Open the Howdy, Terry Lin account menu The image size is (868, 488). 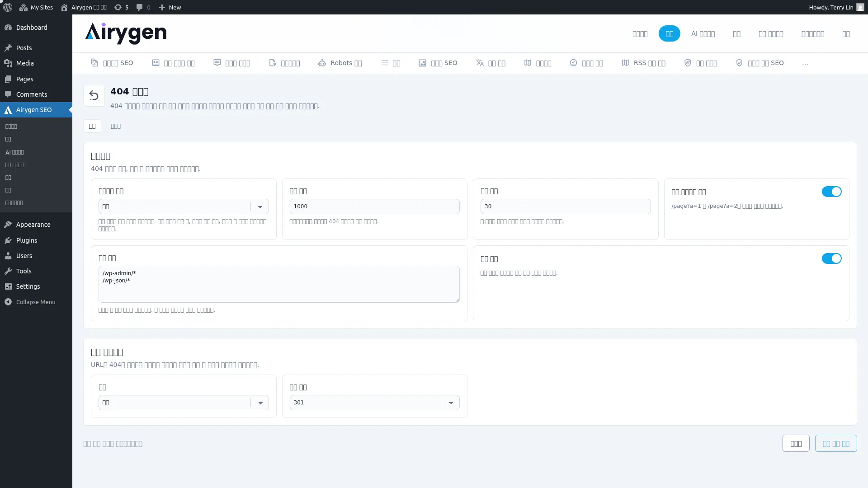coord(836,7)
